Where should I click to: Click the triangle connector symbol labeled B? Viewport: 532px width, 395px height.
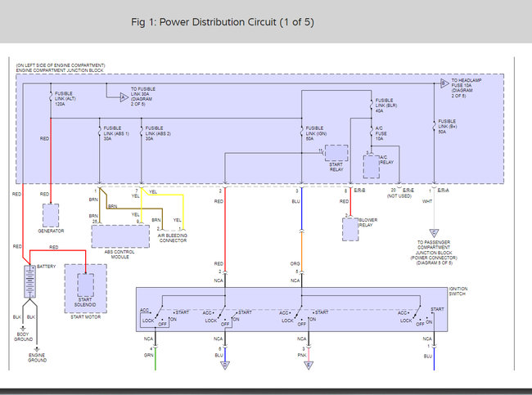pos(444,83)
